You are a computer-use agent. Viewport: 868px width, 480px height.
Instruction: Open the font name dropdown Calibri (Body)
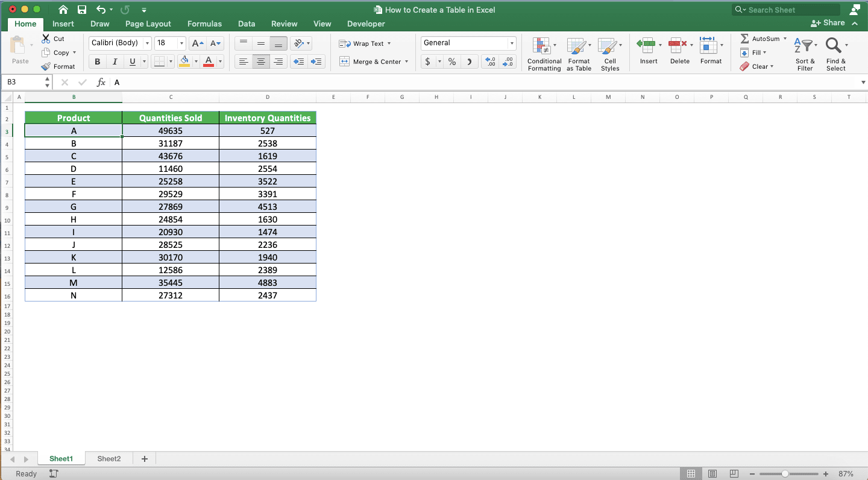[x=147, y=43]
